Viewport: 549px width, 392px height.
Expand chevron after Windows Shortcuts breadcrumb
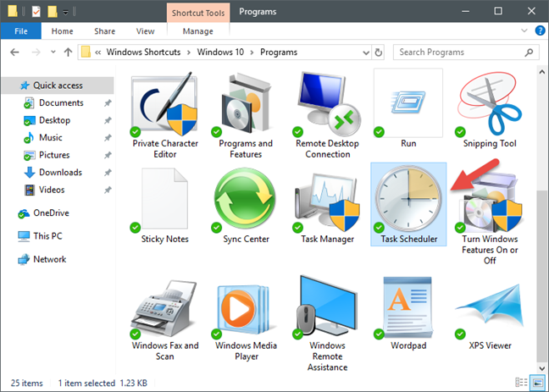(x=189, y=52)
